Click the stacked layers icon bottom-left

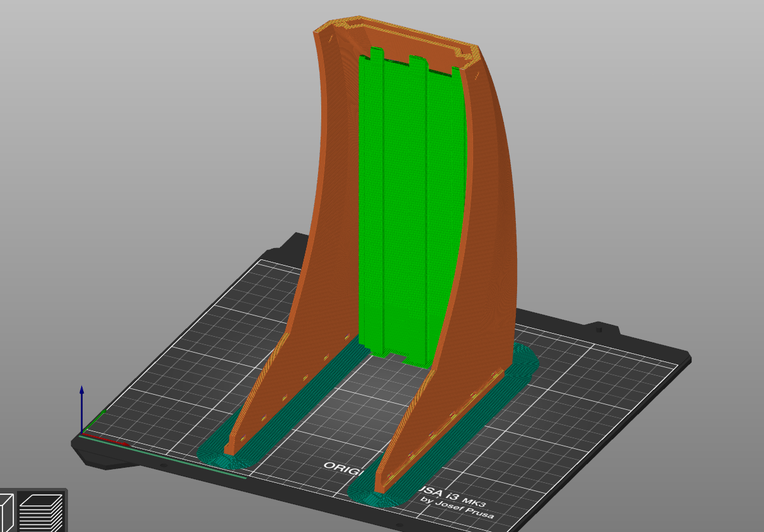[x=40, y=511]
